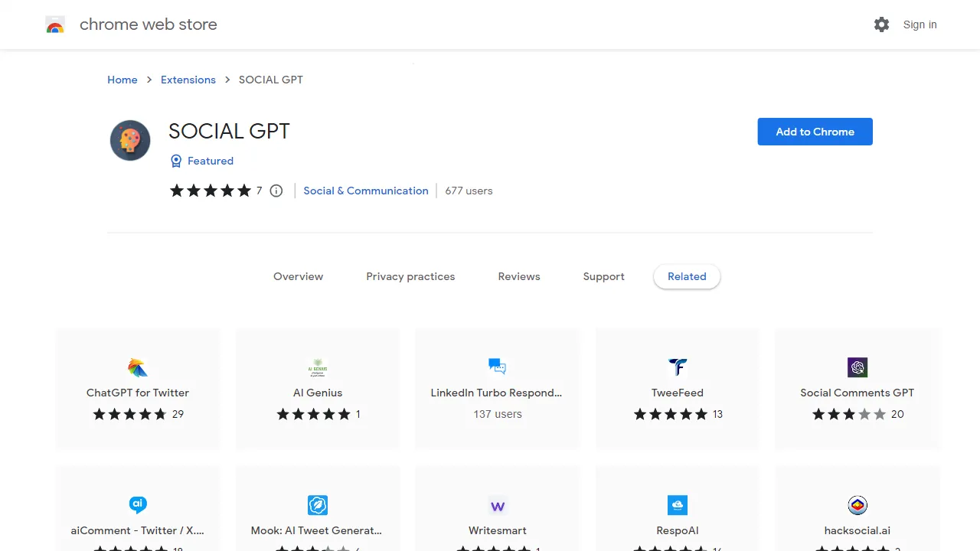This screenshot has width=980, height=551.
Task: Open the Writesmart title
Action: 498,530
